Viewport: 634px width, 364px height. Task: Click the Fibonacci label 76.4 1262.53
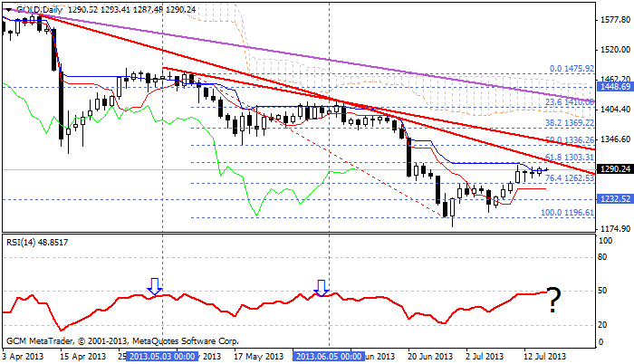[570, 178]
